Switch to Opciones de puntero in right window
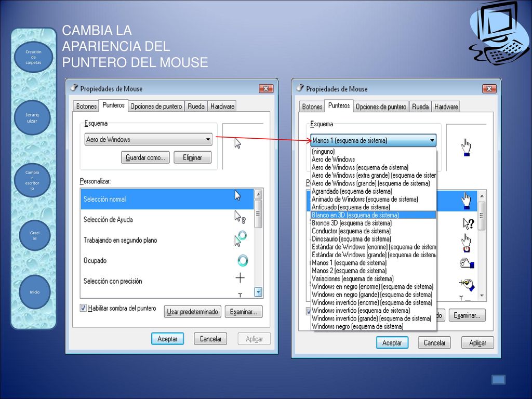 tap(381, 107)
